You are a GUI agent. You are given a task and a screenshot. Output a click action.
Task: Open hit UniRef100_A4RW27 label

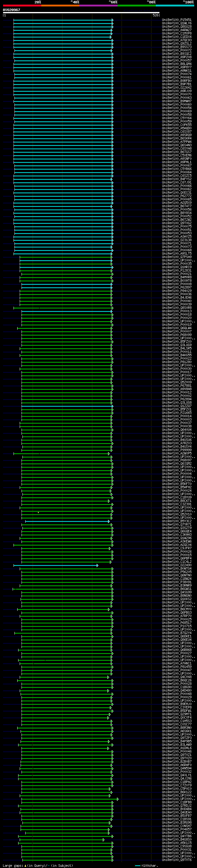tap(177, 30)
